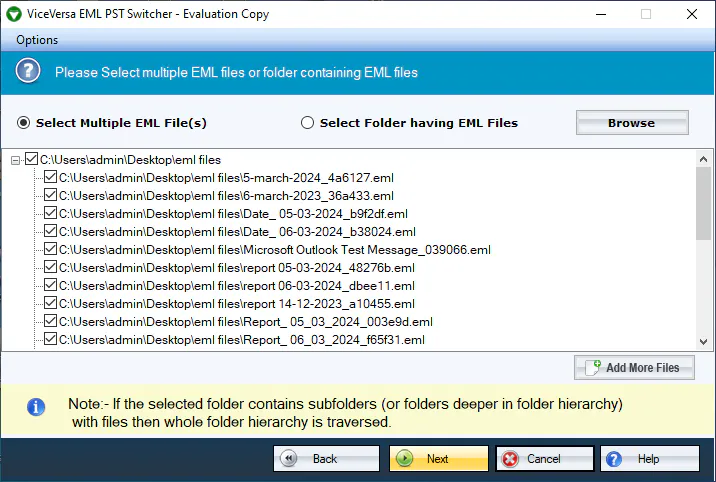Uncheck report 06-03-2024_dbee11.eml checkbox
Viewport: 716px width, 482px height.
[50, 285]
